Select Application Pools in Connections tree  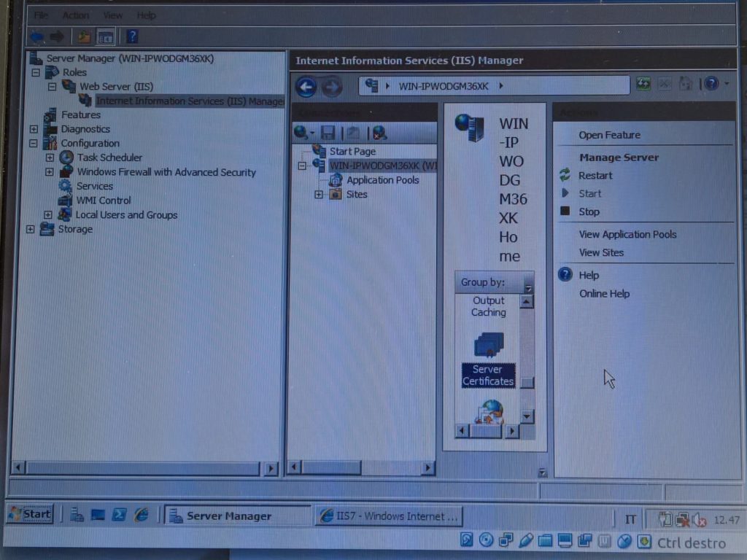click(x=382, y=180)
